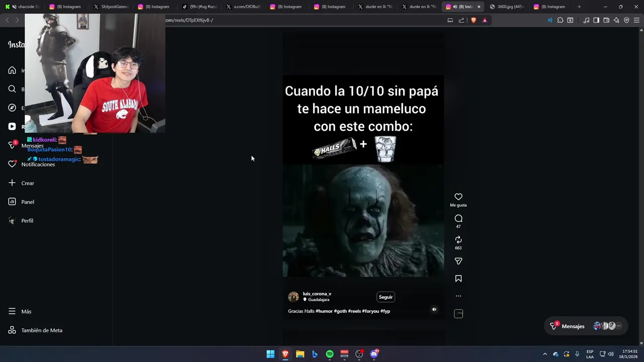Open the taskbar clock 17:54:51
The image size is (644, 362).
pyautogui.click(x=629, y=354)
